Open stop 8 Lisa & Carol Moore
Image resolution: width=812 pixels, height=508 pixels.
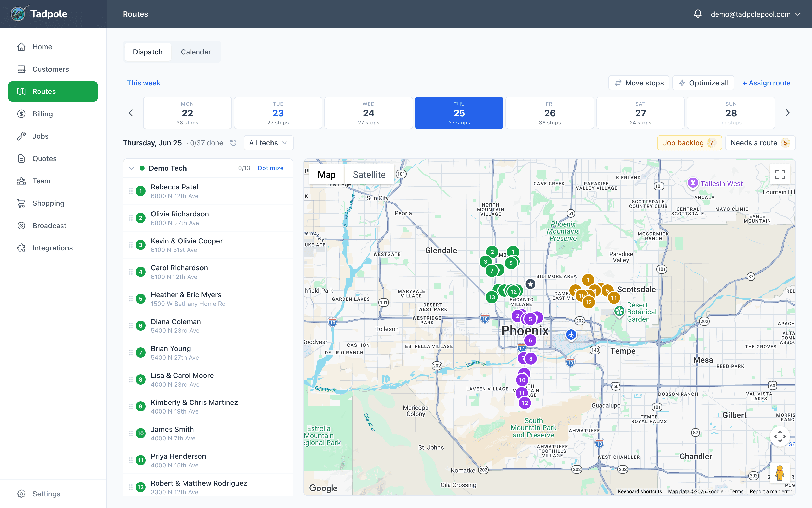208,380
